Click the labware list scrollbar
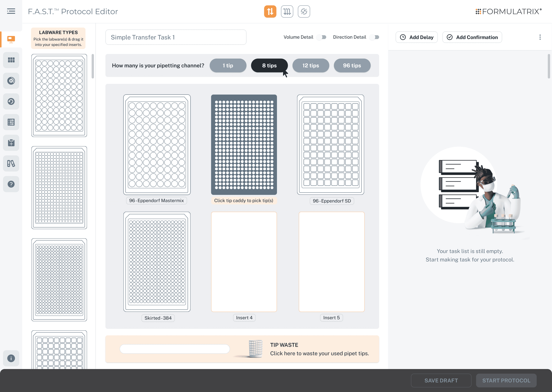Viewport: 552px width, 392px height. (93, 66)
